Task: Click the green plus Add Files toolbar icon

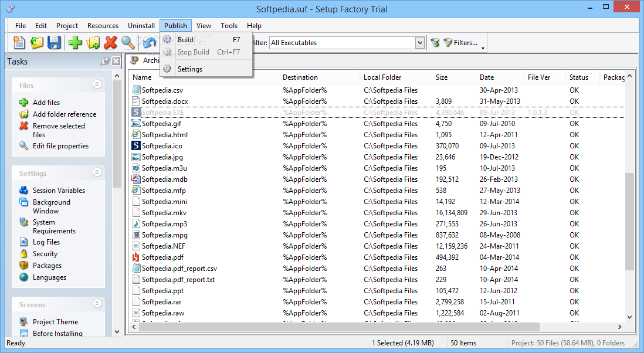Action: coord(75,42)
